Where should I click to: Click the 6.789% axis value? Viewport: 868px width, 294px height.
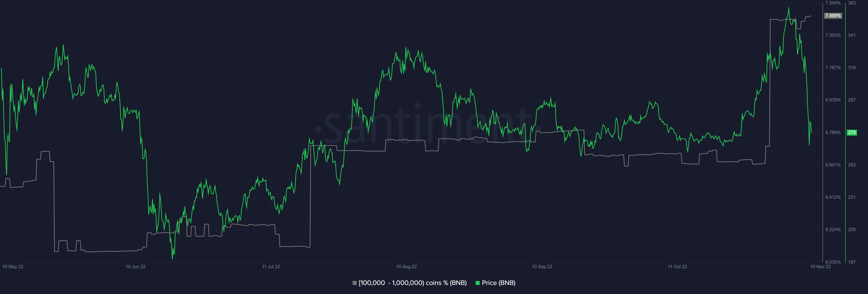pos(833,133)
